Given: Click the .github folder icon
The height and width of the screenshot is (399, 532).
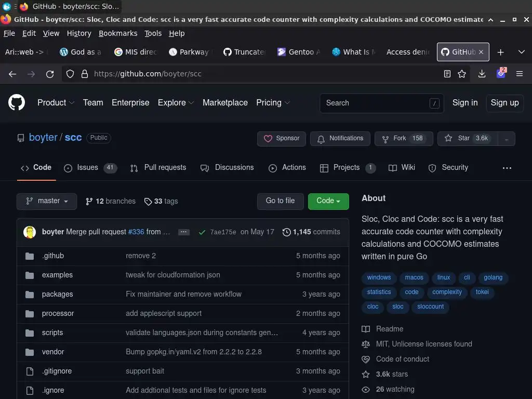Looking at the screenshot, I should pyautogui.click(x=30, y=256).
